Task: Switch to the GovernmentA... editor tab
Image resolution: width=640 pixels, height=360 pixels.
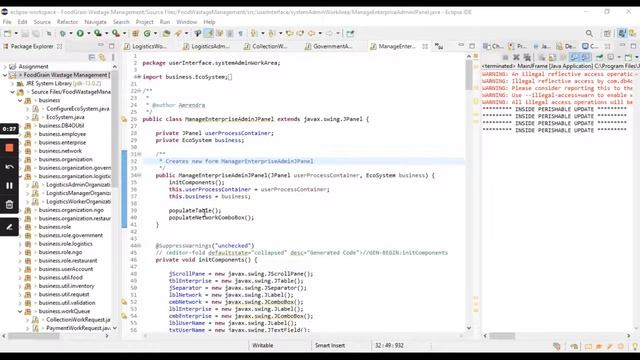Action: [329, 46]
